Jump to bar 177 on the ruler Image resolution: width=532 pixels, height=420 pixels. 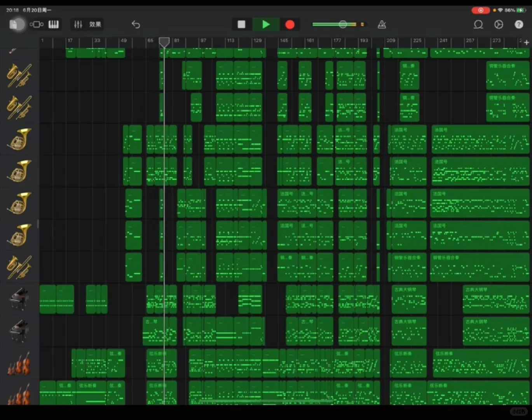coord(337,40)
